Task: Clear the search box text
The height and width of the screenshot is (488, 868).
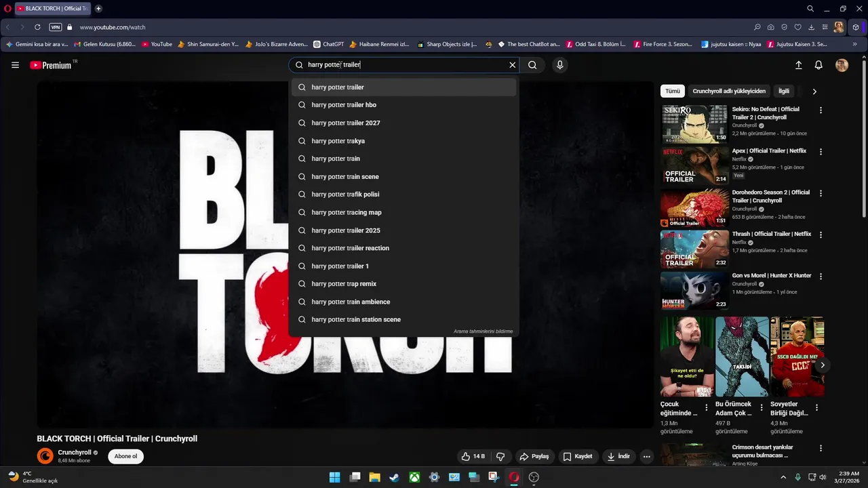Action: pyautogui.click(x=513, y=65)
